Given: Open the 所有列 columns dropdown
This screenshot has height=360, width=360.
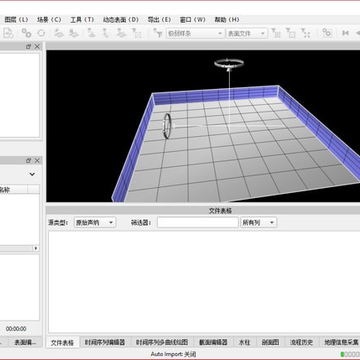Looking at the screenshot, I should (x=259, y=223).
